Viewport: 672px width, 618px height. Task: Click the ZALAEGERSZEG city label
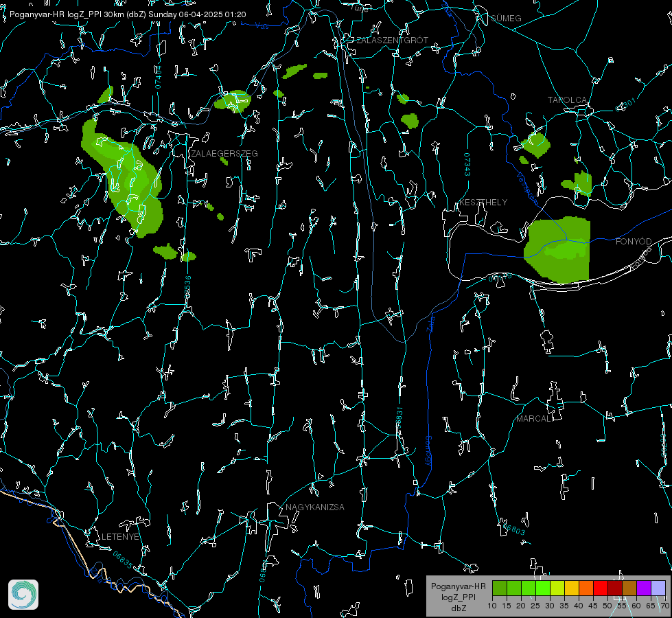point(224,154)
